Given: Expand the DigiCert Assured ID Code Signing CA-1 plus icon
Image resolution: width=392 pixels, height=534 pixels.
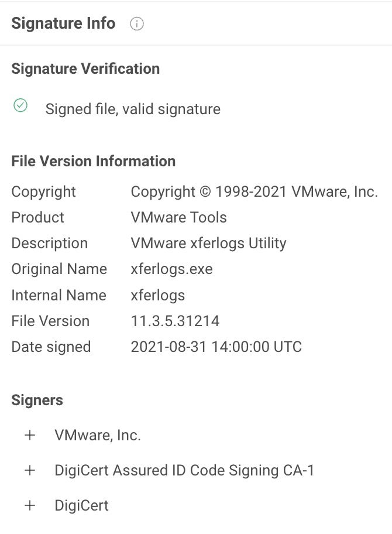Looking at the screenshot, I should [x=30, y=470].
